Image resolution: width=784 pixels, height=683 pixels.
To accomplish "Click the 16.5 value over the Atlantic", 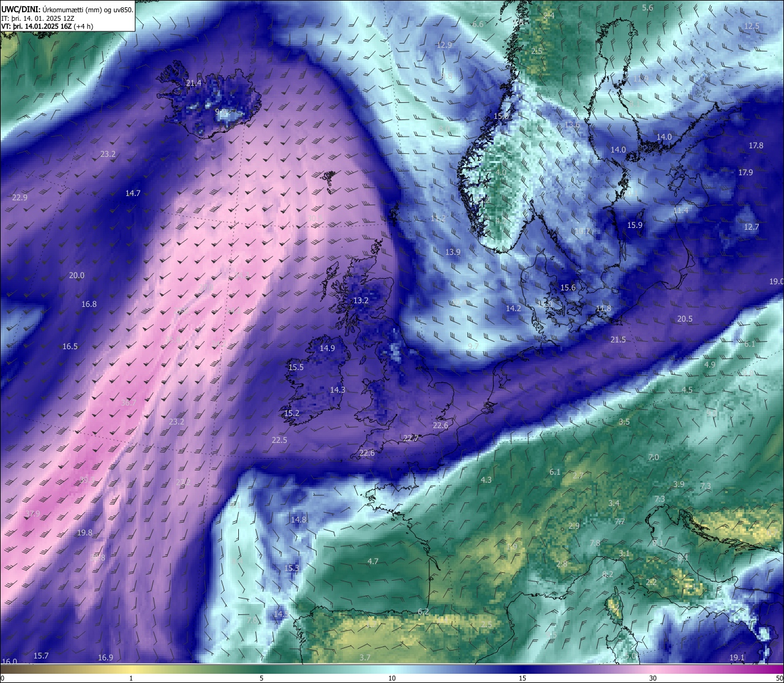I will click(x=70, y=347).
